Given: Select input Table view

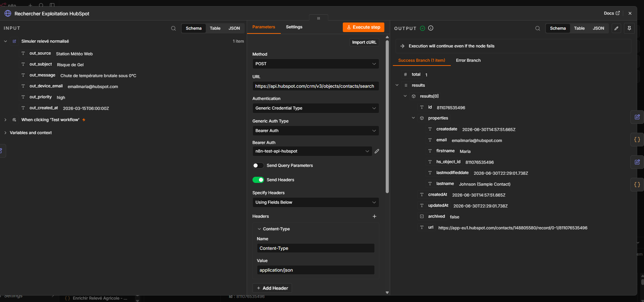Looking at the screenshot, I should (215, 28).
